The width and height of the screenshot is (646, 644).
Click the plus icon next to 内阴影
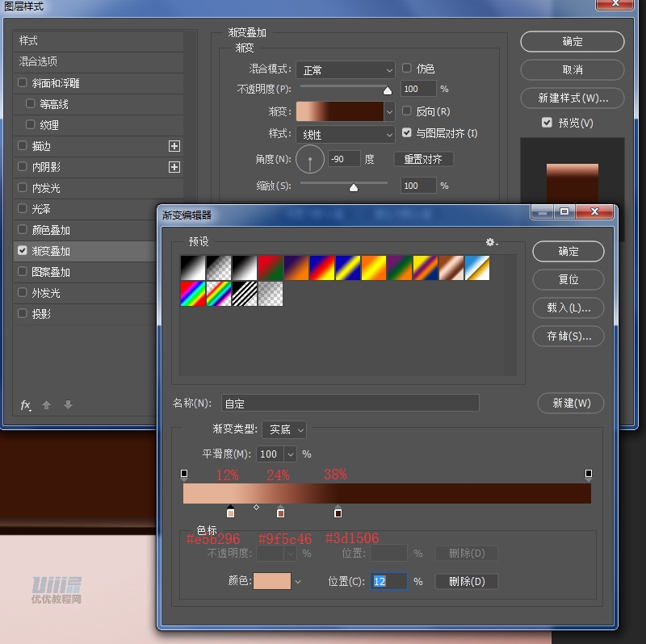(x=174, y=167)
